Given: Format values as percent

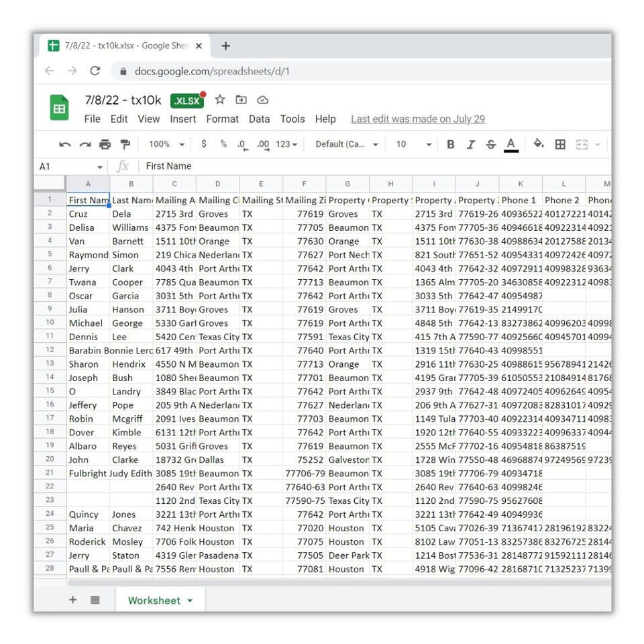Looking at the screenshot, I should pyautogui.click(x=222, y=144).
